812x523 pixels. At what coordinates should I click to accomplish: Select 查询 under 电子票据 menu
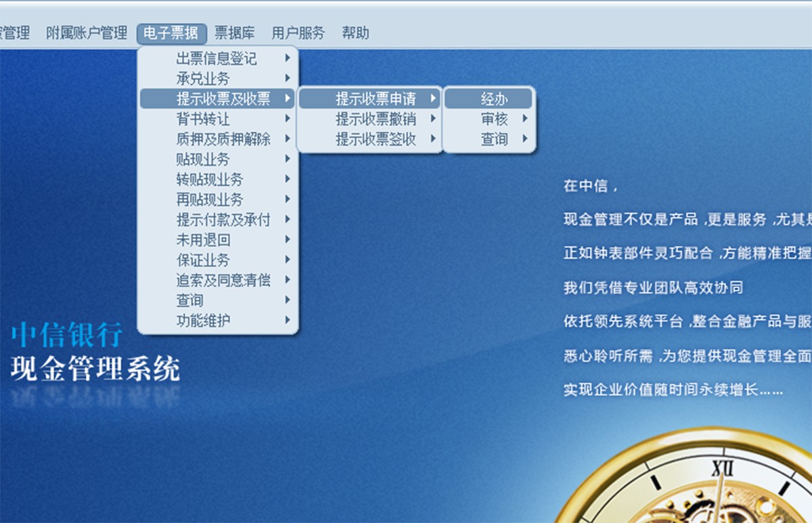[217, 300]
